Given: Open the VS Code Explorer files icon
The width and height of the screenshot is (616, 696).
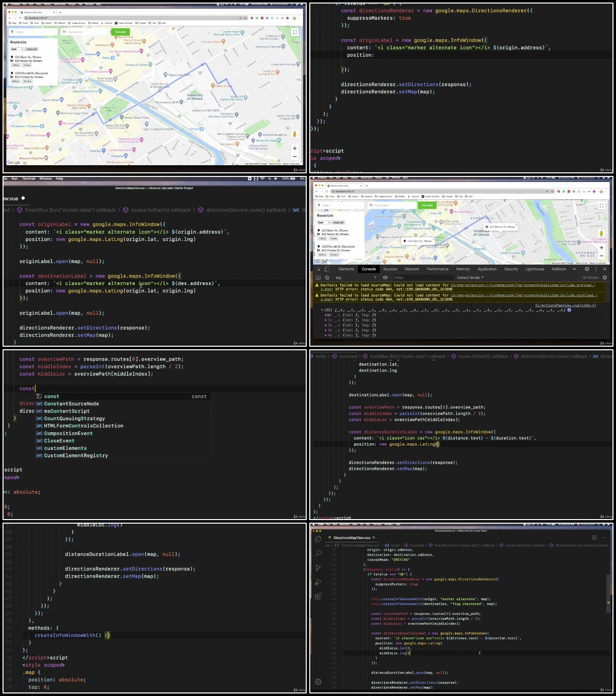Looking at the screenshot, I should 318,539.
